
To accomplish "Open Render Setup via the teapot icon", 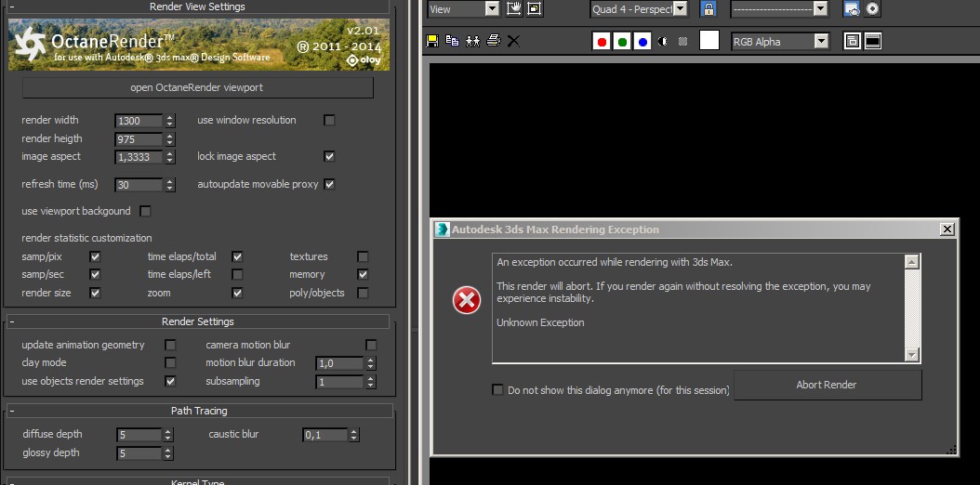I will pyautogui.click(x=852, y=8).
